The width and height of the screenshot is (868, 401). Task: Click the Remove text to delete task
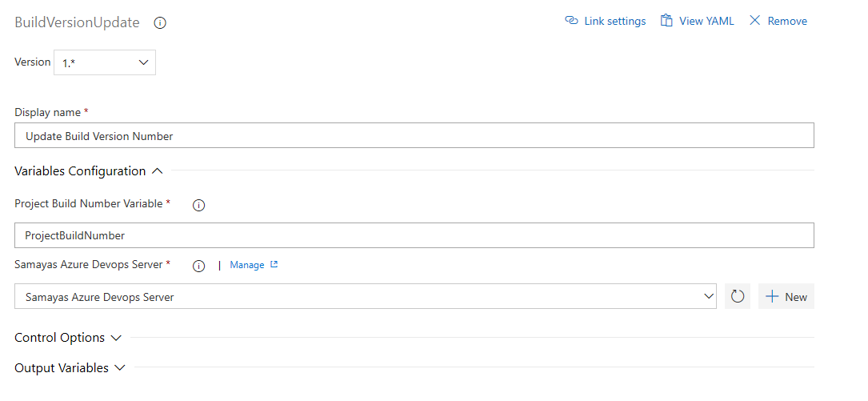[787, 22]
